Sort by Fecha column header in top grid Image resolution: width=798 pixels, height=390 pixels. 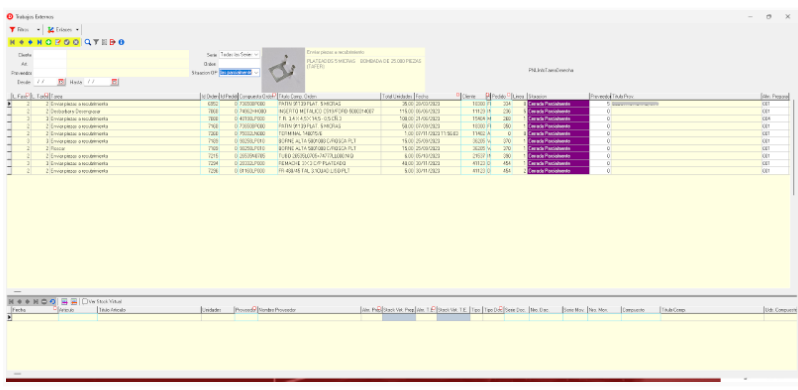coord(437,96)
